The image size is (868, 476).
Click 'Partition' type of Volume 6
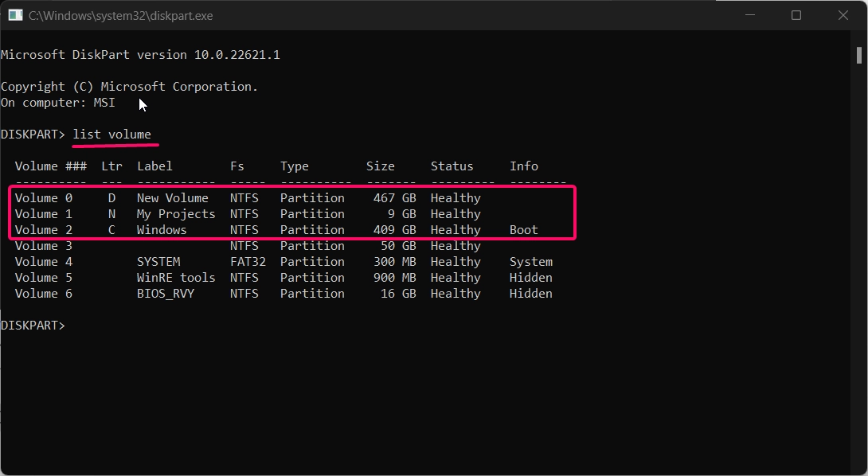point(312,294)
